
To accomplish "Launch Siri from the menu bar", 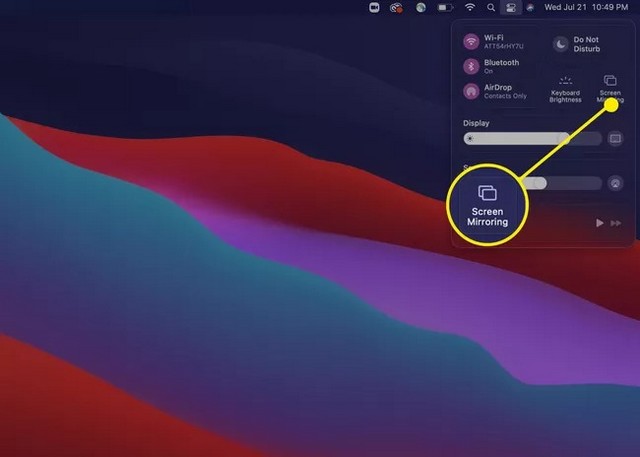I will coord(530,7).
